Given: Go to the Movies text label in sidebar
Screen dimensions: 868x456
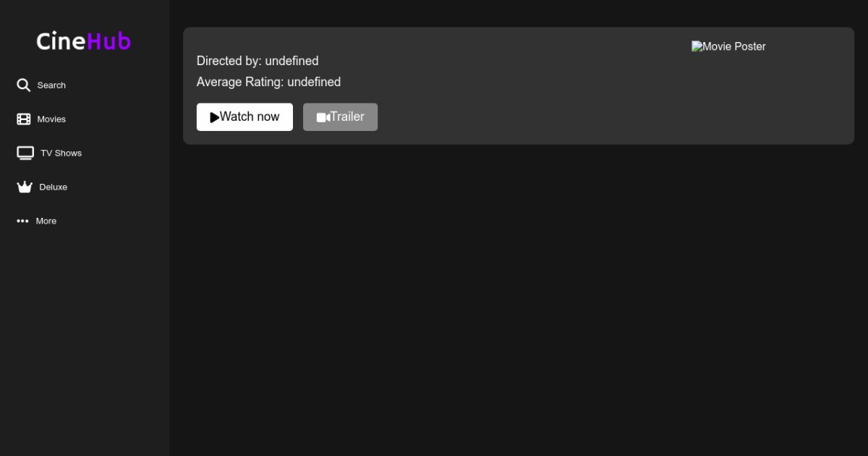Looking at the screenshot, I should click(51, 119).
